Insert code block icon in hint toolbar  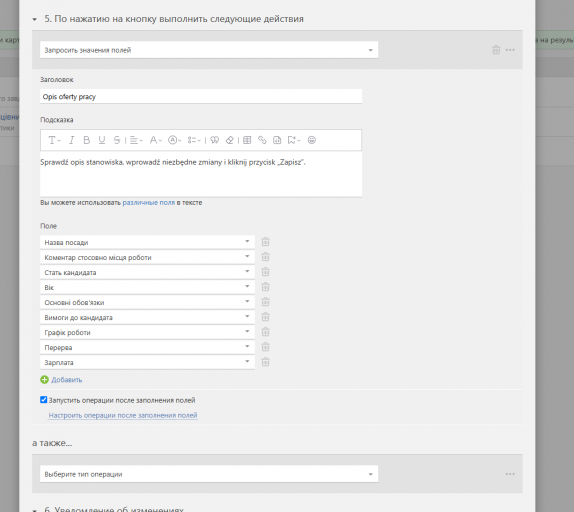tap(277, 140)
